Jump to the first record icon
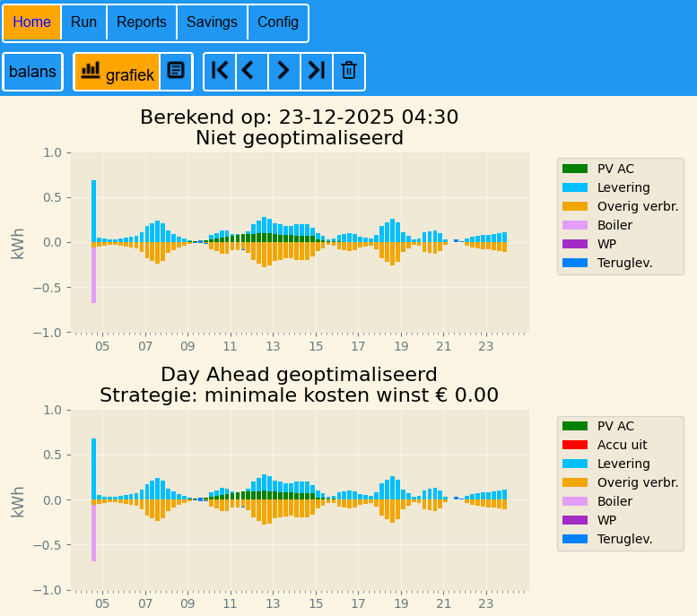697x616 pixels. coord(220,71)
